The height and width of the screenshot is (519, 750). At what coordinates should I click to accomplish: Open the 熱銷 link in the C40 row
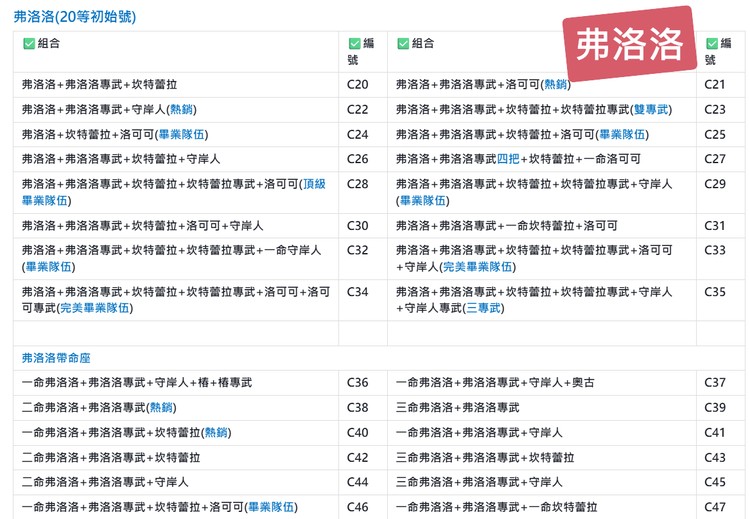[x=216, y=433]
